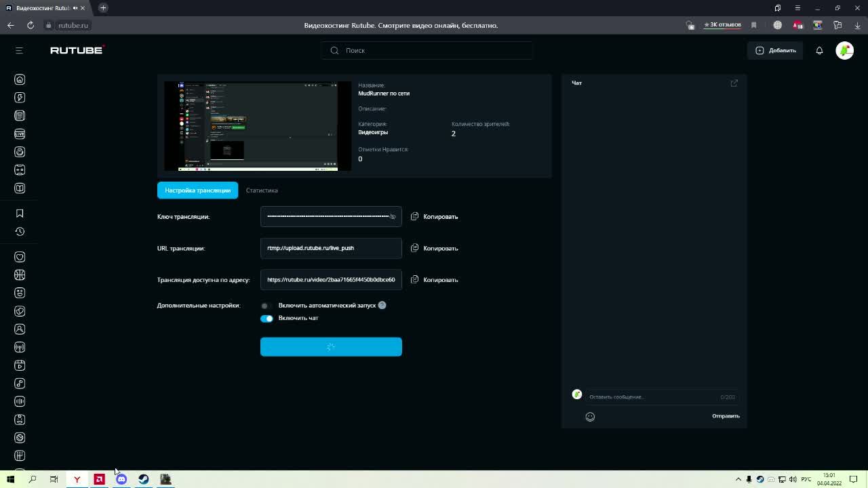Select the Настройка трансляции tab
The width and height of the screenshot is (868, 488).
point(197,190)
